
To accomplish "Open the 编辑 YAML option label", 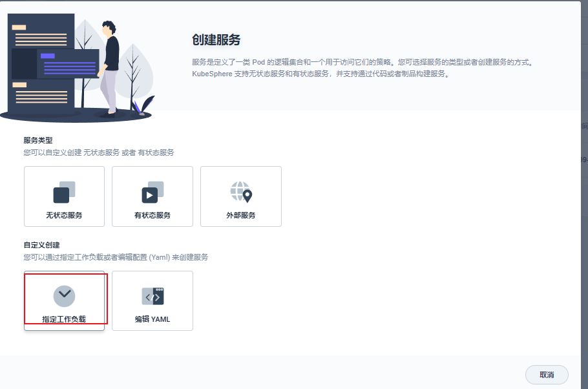I will tap(152, 319).
